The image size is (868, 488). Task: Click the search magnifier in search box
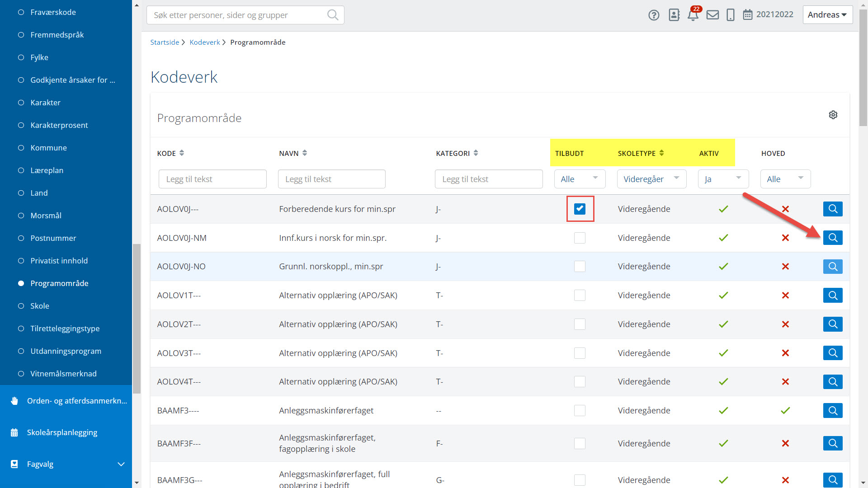[333, 15]
